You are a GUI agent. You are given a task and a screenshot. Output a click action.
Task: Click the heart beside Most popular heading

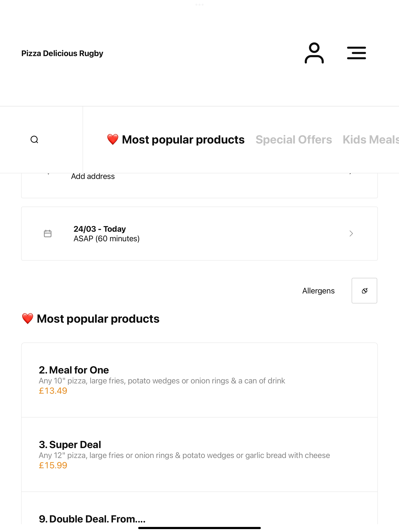(27, 319)
